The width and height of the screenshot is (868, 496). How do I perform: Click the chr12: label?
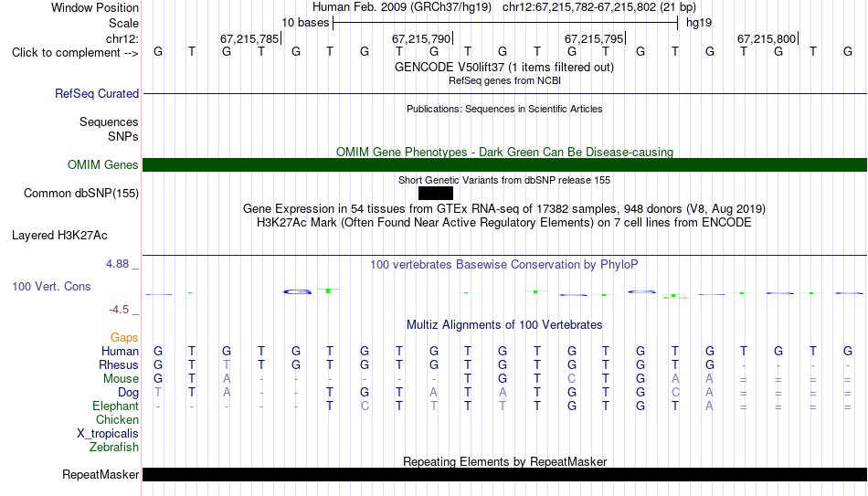pos(122,38)
